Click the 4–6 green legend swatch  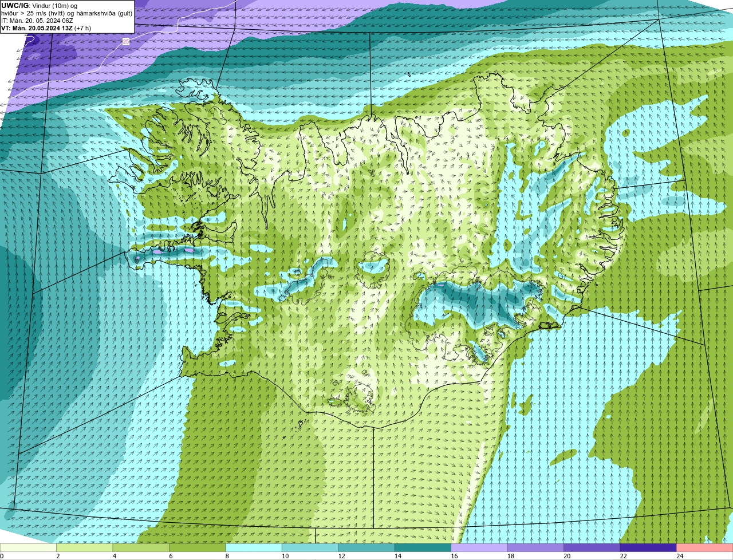coord(141,547)
